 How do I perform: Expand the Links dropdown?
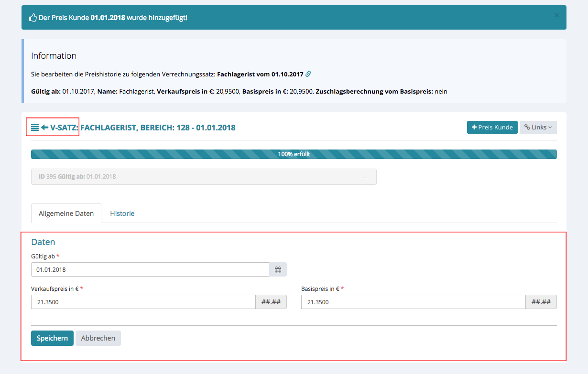(538, 127)
